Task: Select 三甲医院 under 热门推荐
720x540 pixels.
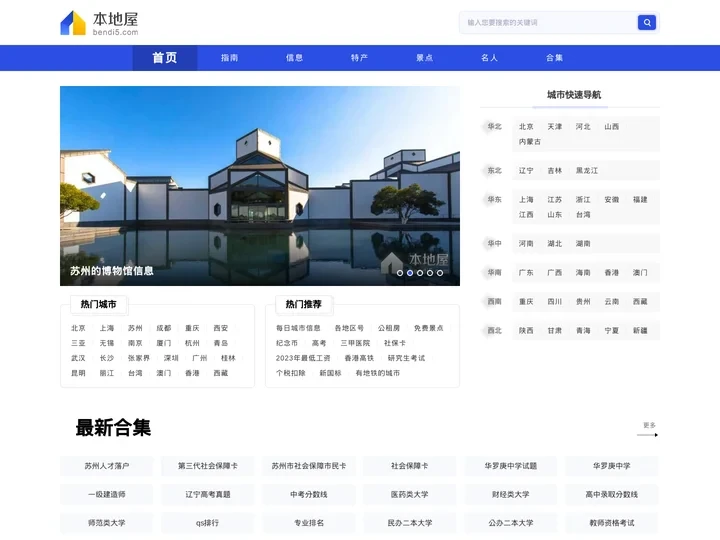Action: (355, 343)
